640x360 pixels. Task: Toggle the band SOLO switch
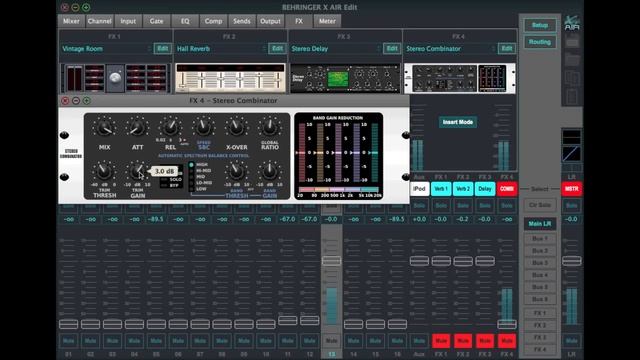[164, 180]
